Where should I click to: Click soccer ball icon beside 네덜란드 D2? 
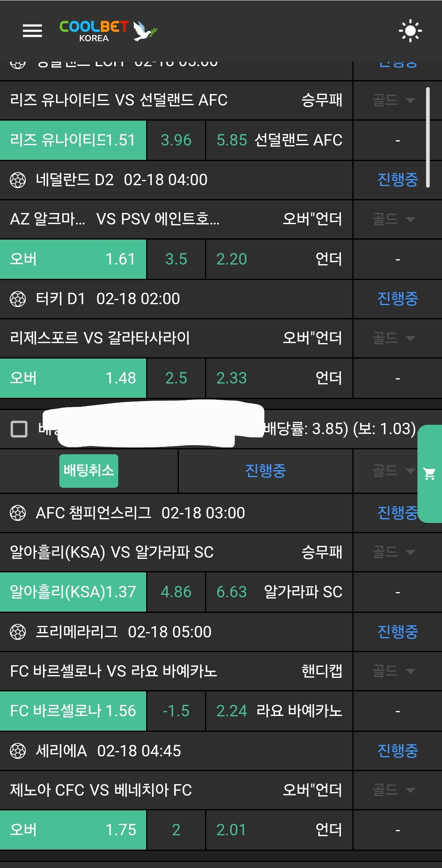[18, 180]
